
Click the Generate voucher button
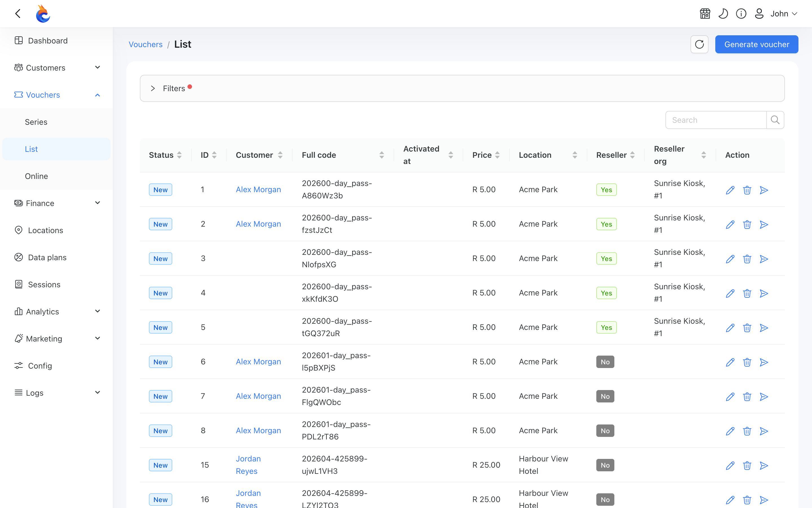[x=757, y=44]
